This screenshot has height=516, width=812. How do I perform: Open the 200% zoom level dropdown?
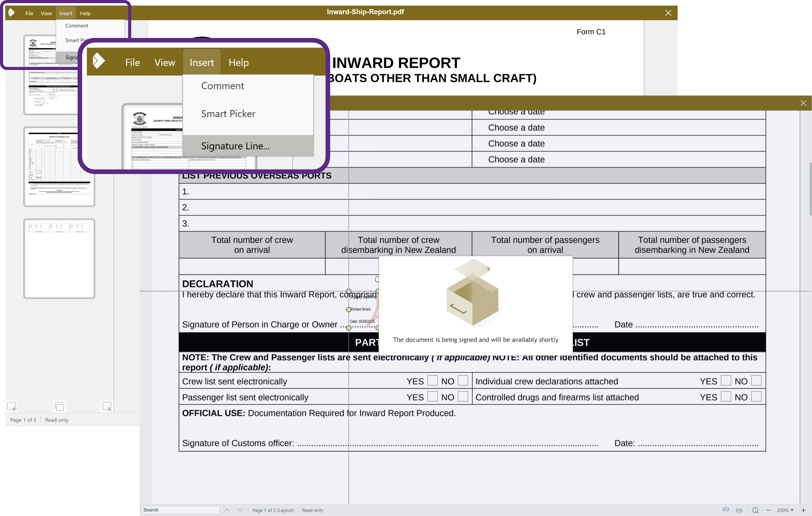click(786, 510)
